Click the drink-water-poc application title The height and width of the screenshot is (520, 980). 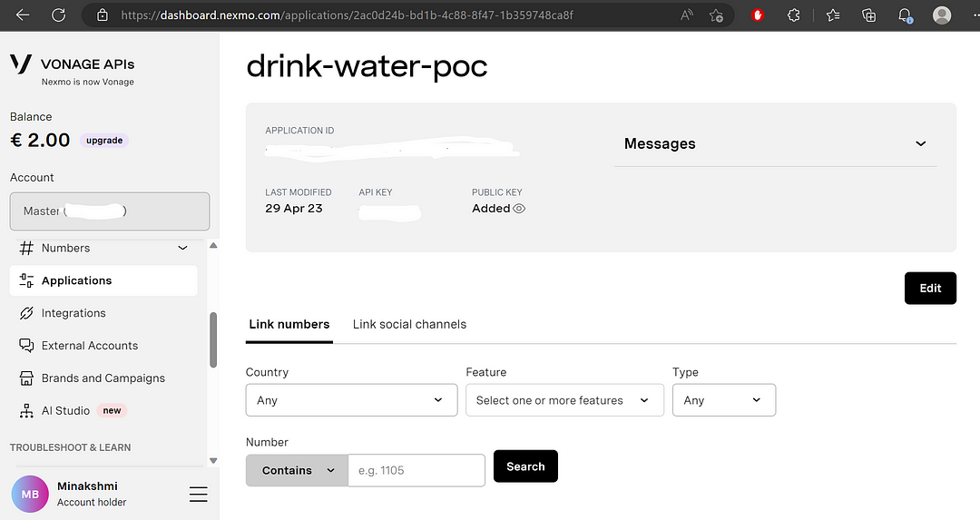point(367,66)
